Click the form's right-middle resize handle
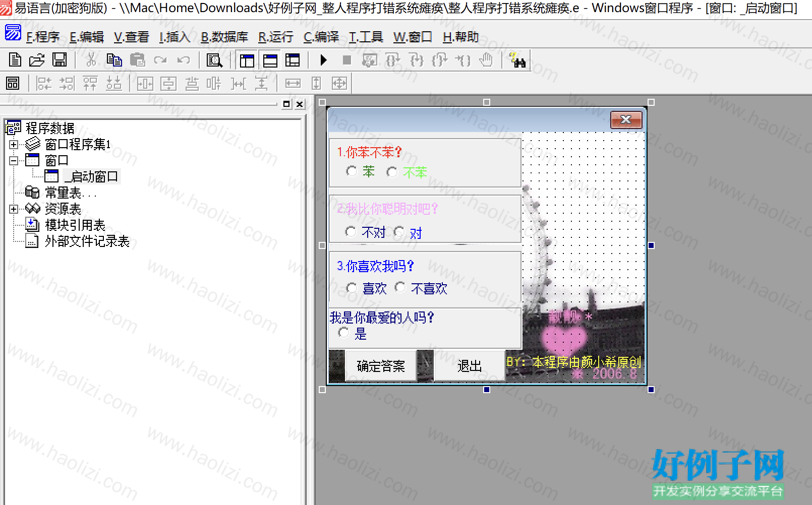 point(651,245)
